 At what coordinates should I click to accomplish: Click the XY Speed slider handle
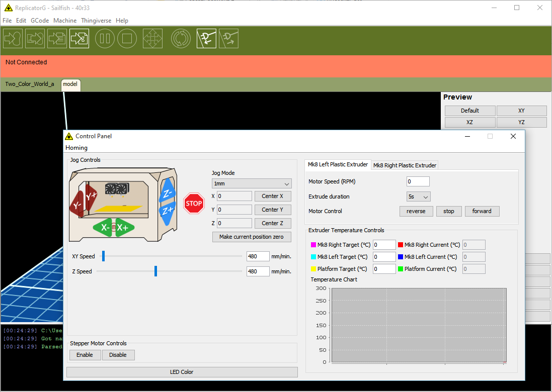click(x=104, y=256)
